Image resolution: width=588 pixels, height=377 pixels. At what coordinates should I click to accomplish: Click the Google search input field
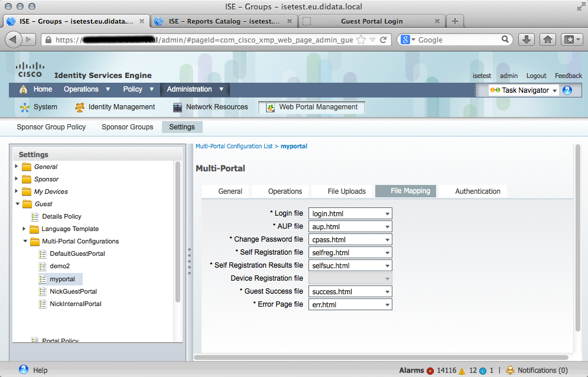457,40
